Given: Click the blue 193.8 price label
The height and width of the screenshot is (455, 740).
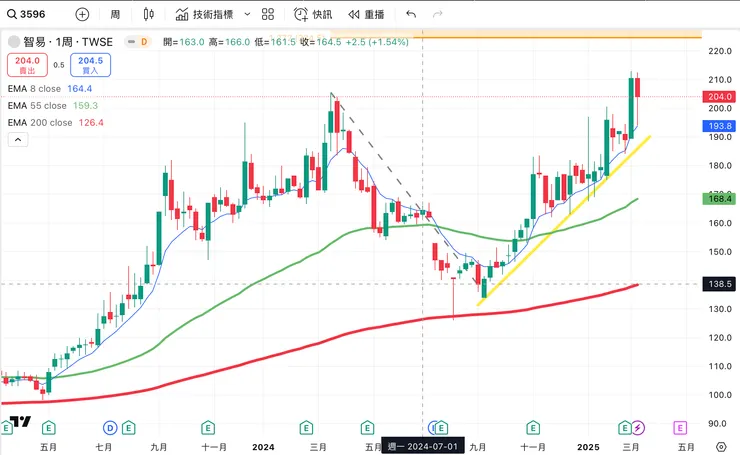Looking at the screenshot, I should (719, 126).
